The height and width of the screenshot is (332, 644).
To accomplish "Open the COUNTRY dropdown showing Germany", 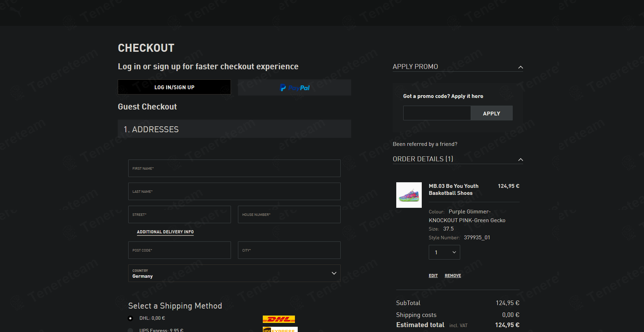I will (x=234, y=273).
